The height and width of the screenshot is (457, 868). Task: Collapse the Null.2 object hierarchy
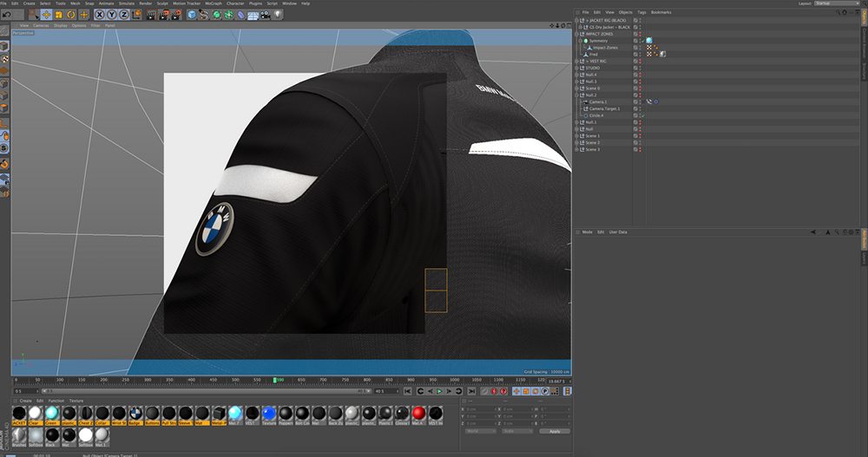(x=577, y=95)
